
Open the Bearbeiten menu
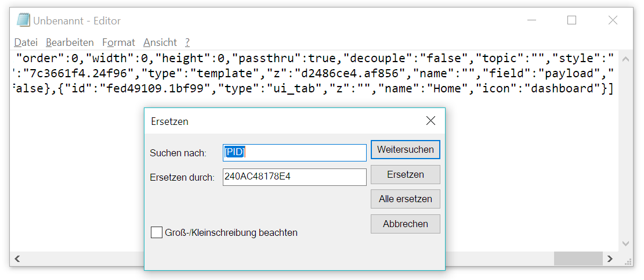tap(70, 42)
